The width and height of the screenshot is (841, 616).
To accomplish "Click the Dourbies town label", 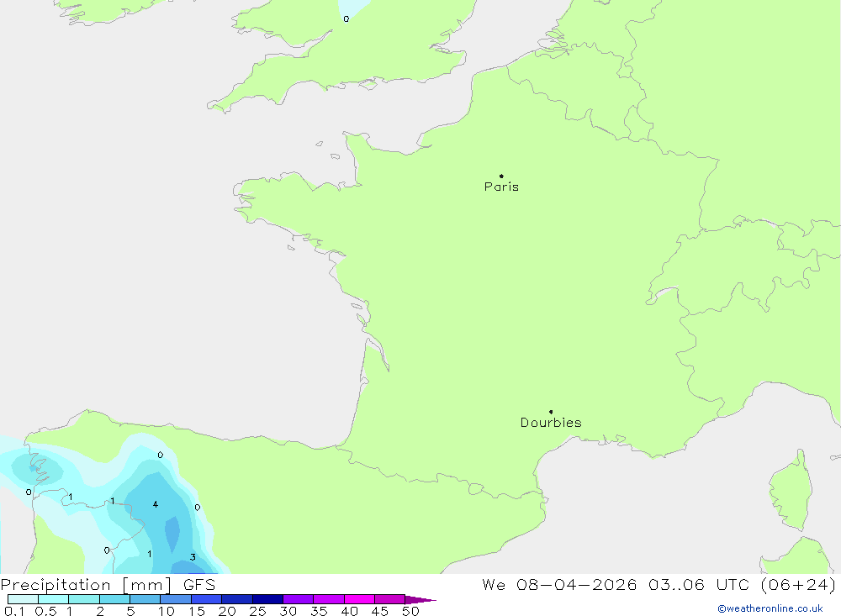I will tap(551, 423).
